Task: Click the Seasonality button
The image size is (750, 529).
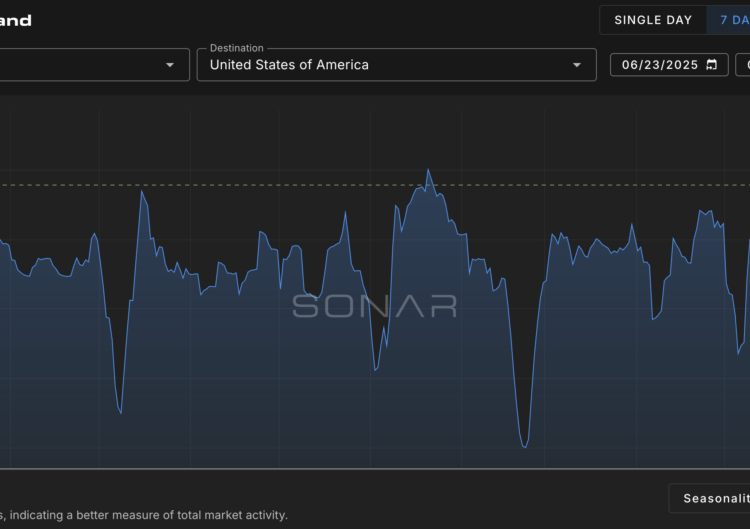Action: (710, 498)
